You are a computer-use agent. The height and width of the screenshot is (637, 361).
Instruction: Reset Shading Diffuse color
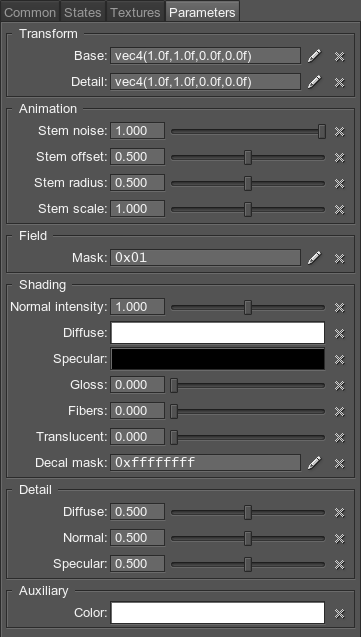[x=339, y=334]
